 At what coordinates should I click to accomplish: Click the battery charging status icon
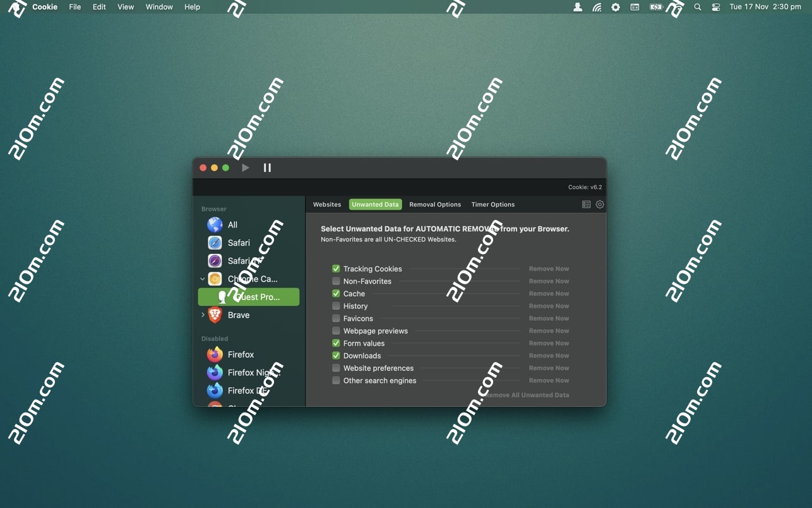click(656, 7)
